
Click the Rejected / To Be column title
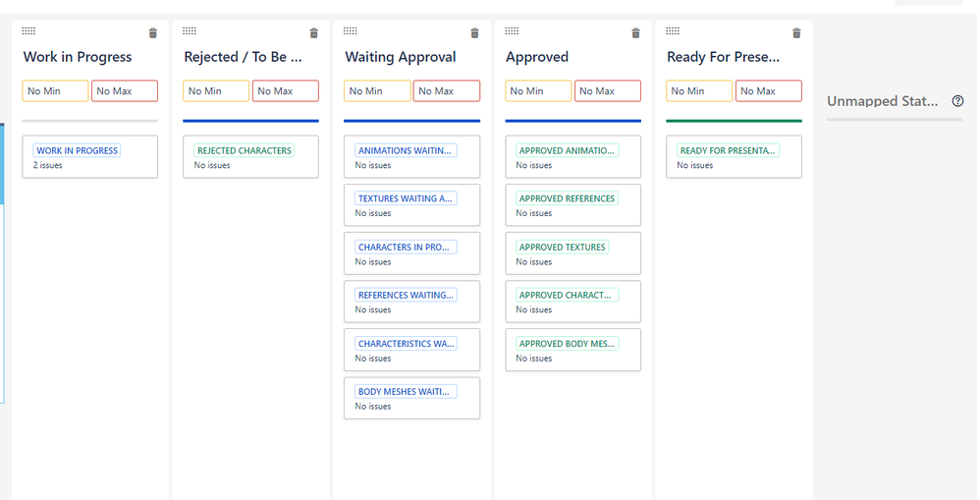pyautogui.click(x=244, y=57)
